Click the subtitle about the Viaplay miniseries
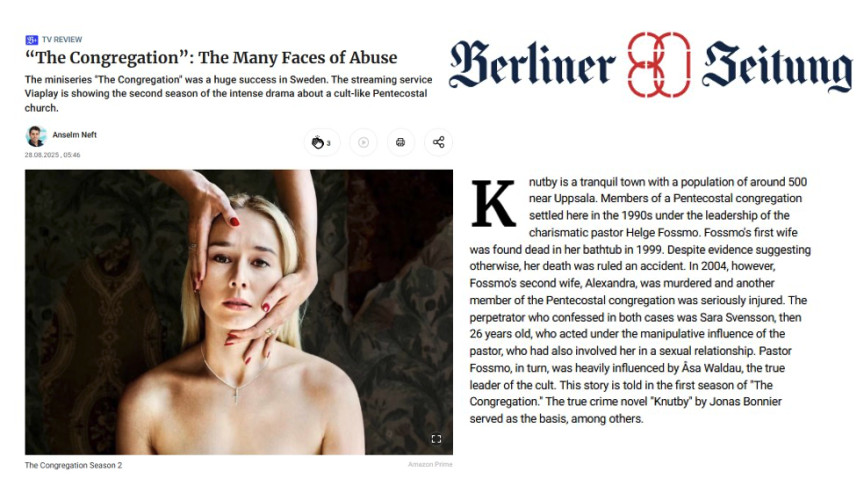 pos(229,94)
